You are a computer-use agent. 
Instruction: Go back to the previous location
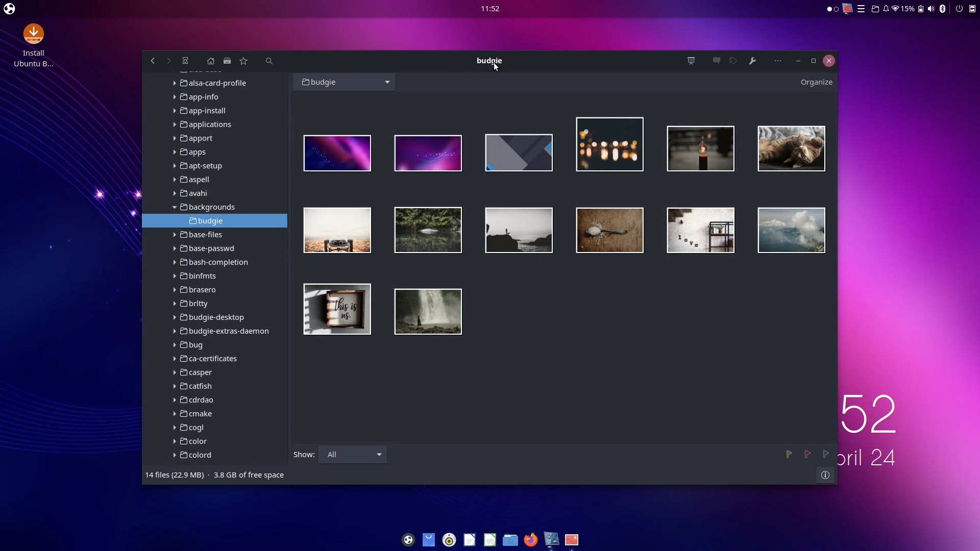click(153, 61)
